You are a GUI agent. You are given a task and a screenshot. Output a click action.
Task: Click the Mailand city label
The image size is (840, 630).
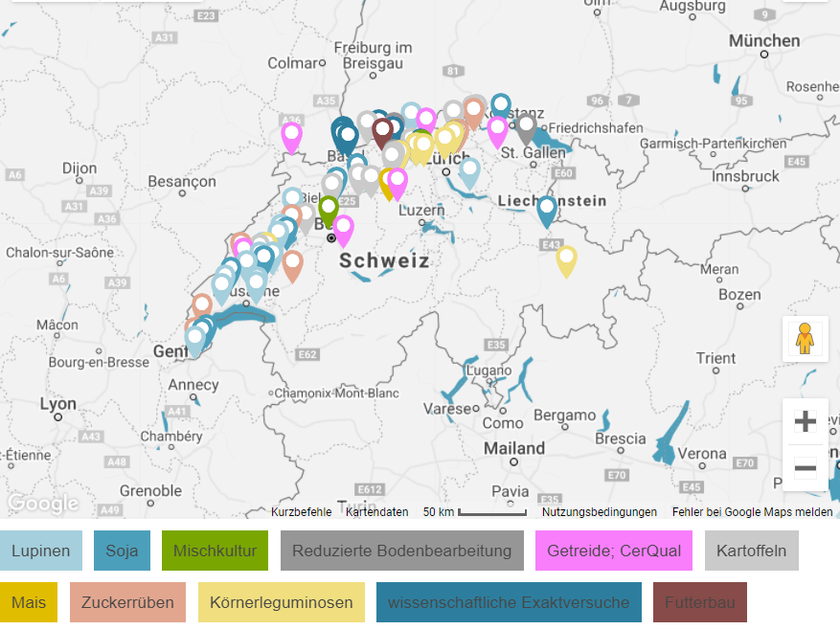pos(514,448)
